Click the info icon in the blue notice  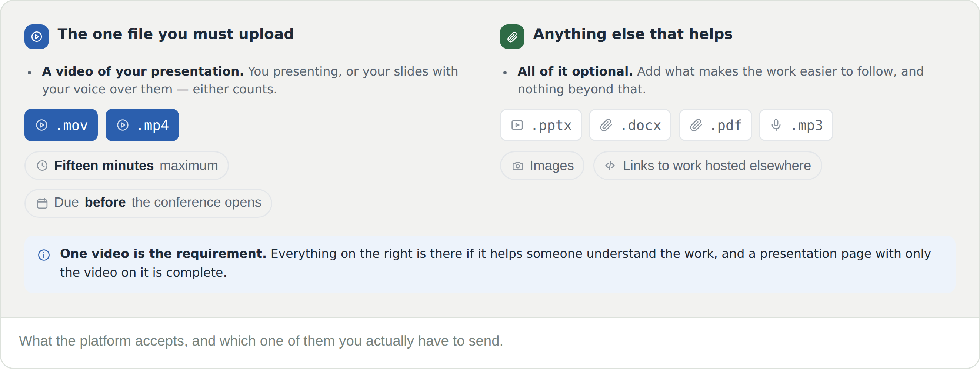click(44, 255)
